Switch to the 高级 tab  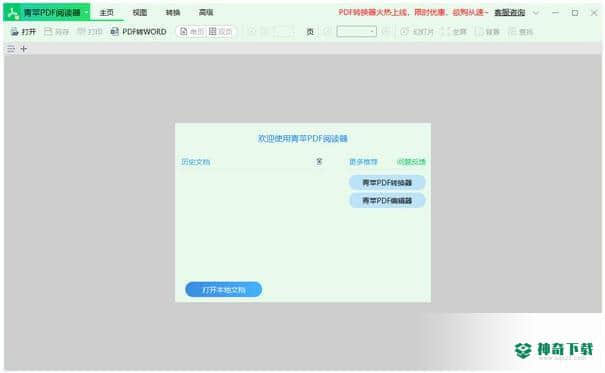pyautogui.click(x=206, y=13)
